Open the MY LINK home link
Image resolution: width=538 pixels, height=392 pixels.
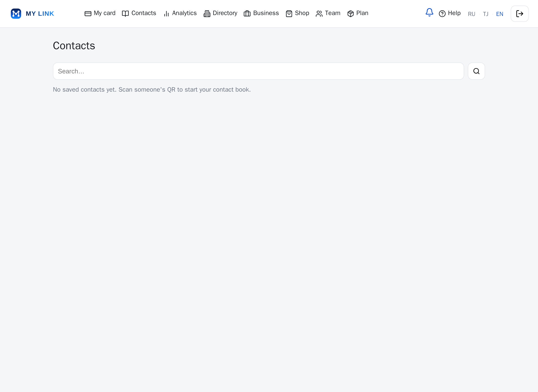click(x=33, y=13)
